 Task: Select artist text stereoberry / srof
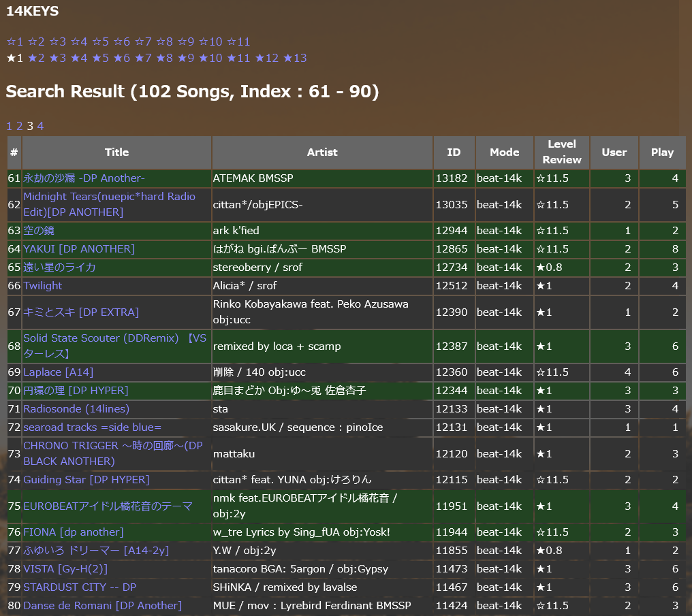pos(257,268)
